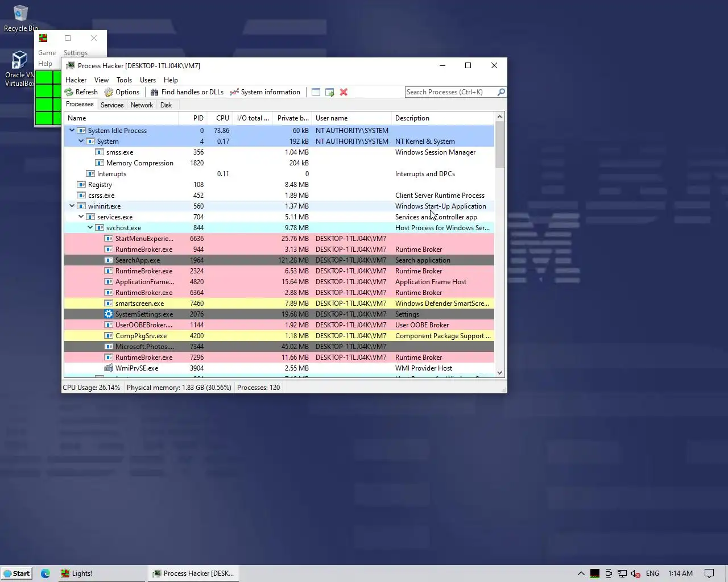Show hidden tray icons chevron
Viewport: 728px width, 582px height.
[581, 573]
